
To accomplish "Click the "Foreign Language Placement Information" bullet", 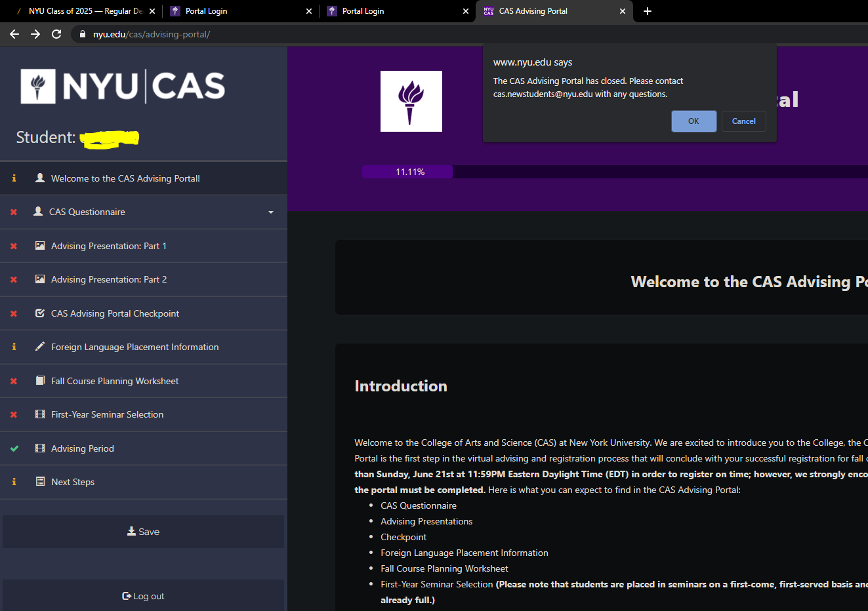I will 465,553.
